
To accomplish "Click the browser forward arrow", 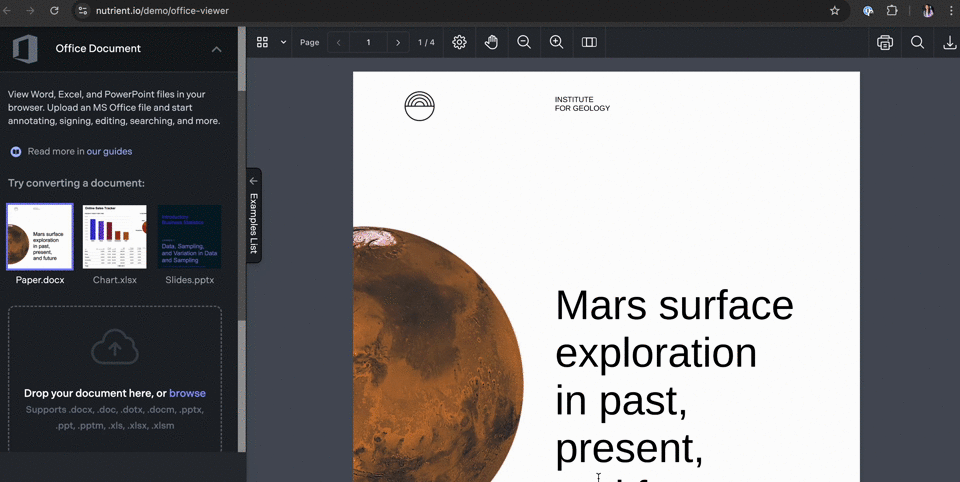I will coord(30,10).
